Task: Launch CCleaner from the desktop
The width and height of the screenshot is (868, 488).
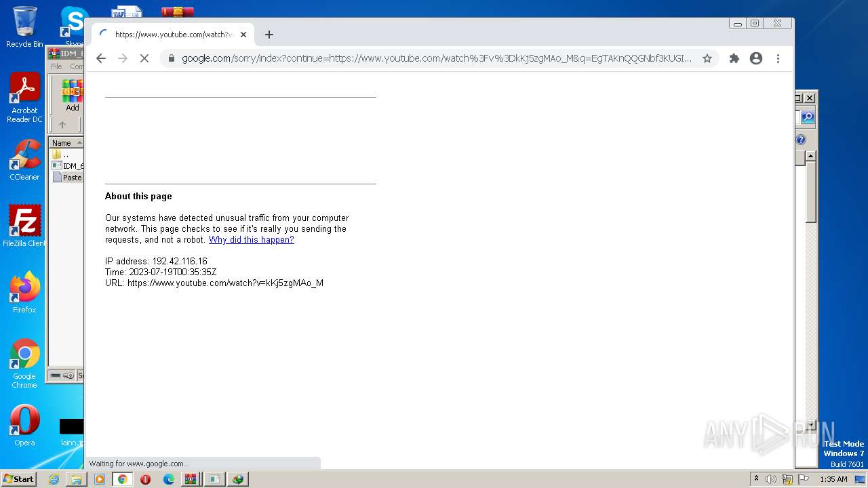Action: point(24,160)
